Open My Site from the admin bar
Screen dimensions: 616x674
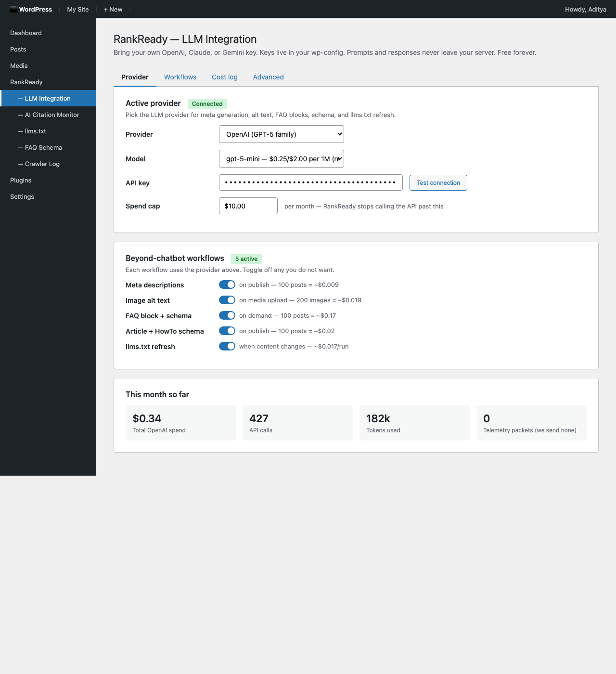tap(78, 9)
